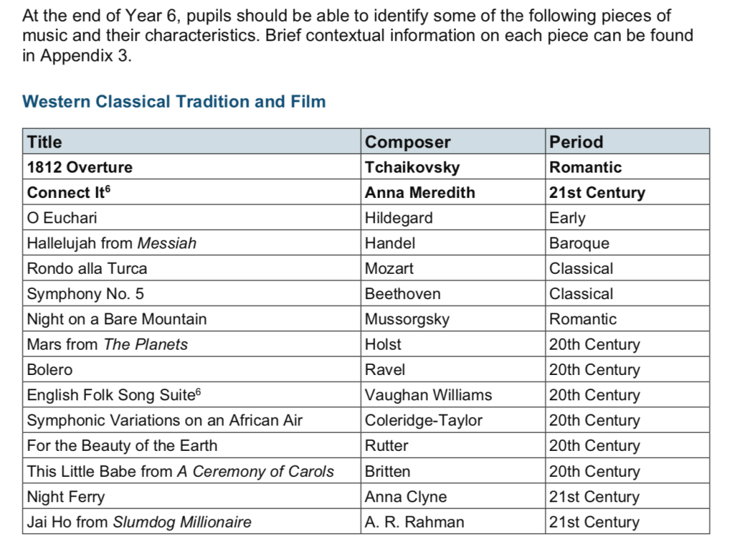The height and width of the screenshot is (560, 740).
Task: Click 'Hallelujah from Messiah' in the table
Action: coord(111,244)
